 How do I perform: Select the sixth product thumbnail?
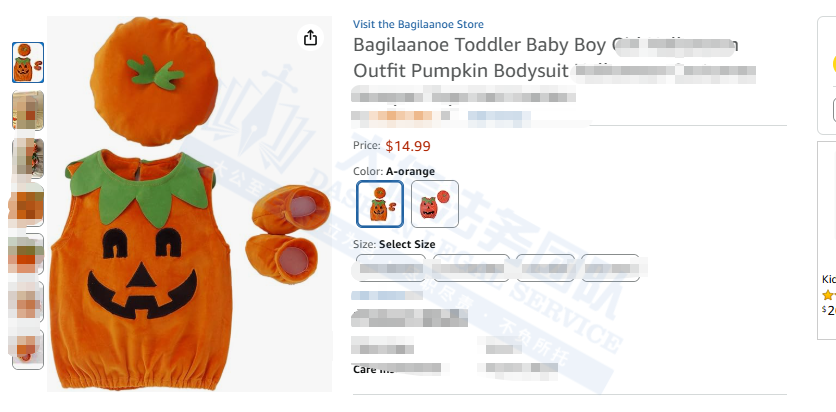coord(28,301)
